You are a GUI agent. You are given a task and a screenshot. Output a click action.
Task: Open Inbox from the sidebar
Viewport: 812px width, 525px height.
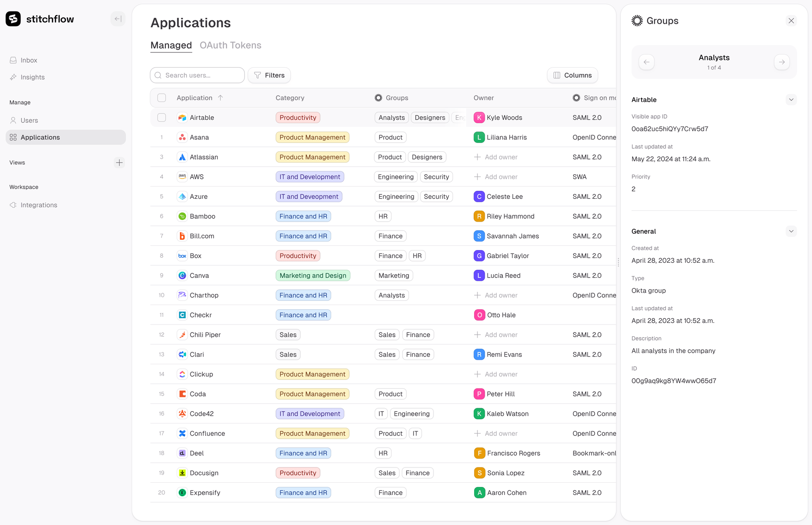click(29, 60)
